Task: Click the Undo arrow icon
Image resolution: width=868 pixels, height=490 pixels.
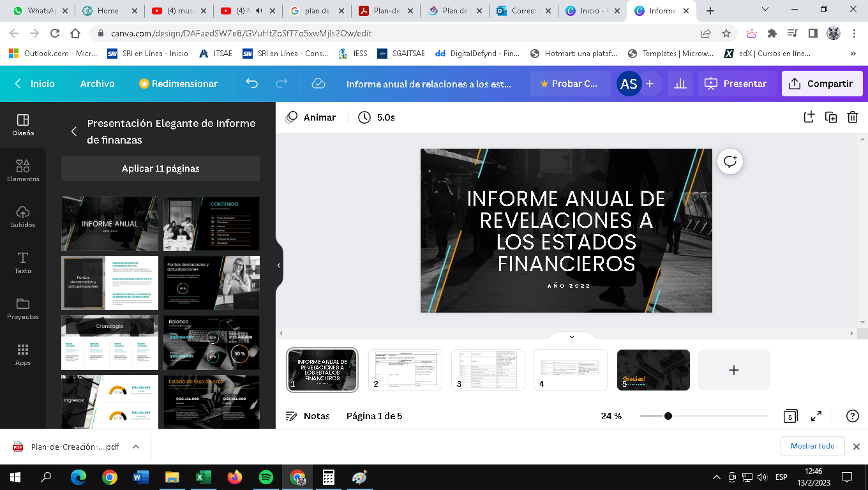Action: click(x=252, y=84)
